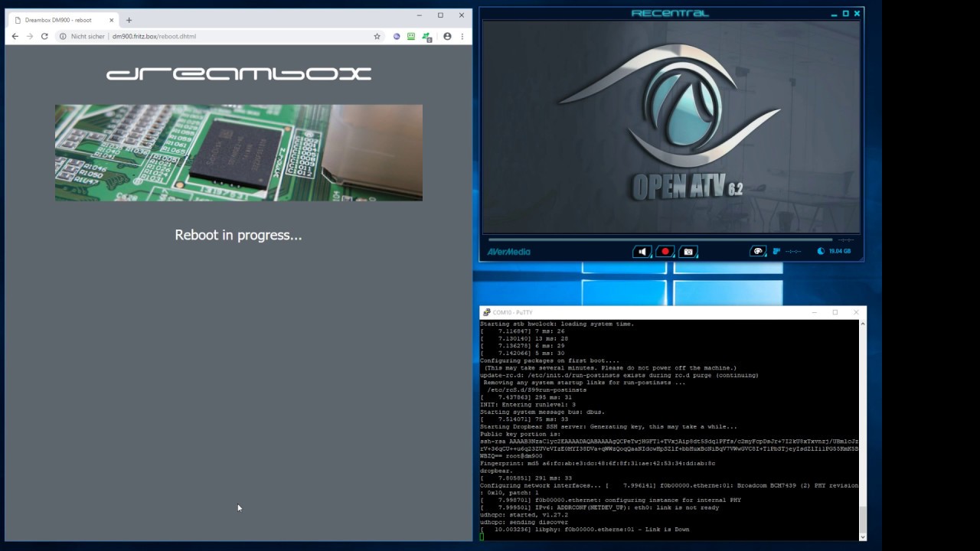Maximize the PuTTY window
The image size is (980, 551).
(835, 312)
